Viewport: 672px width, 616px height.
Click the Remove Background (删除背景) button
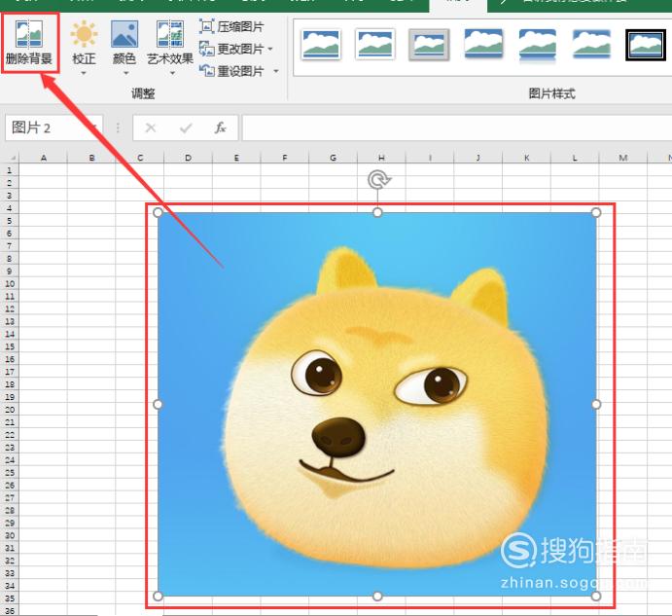point(29,43)
